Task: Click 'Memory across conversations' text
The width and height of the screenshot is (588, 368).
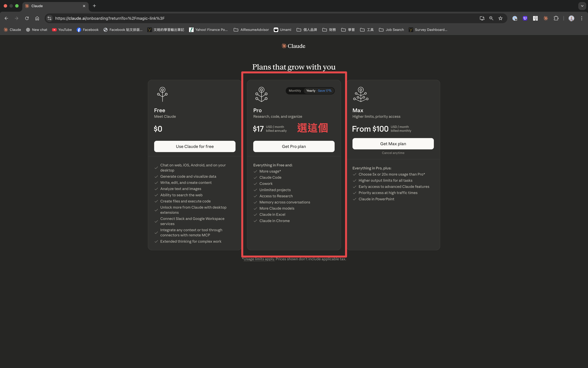Action: coord(285,202)
